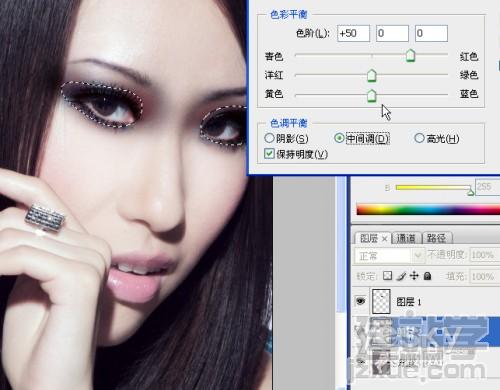Switch to the 路径 tab
Viewport: 500px width, 390px height.
click(436, 238)
